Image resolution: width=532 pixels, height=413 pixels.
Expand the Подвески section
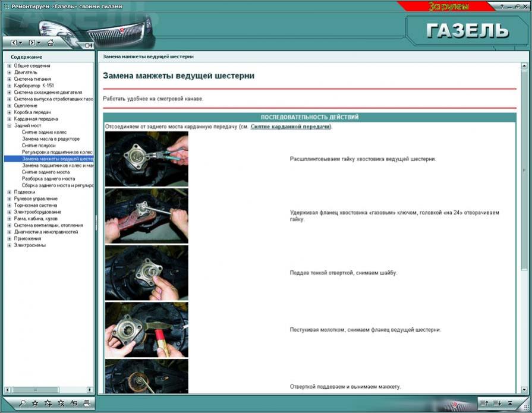tap(10, 192)
